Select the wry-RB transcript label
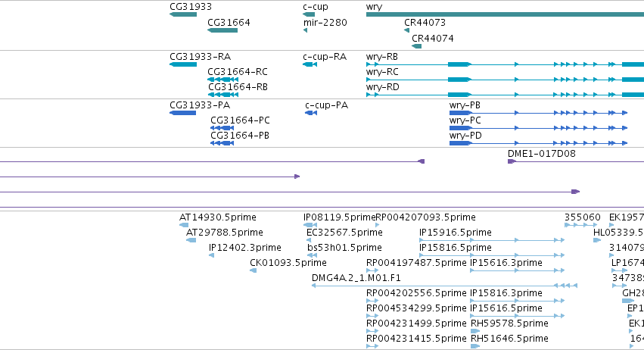 (381, 57)
